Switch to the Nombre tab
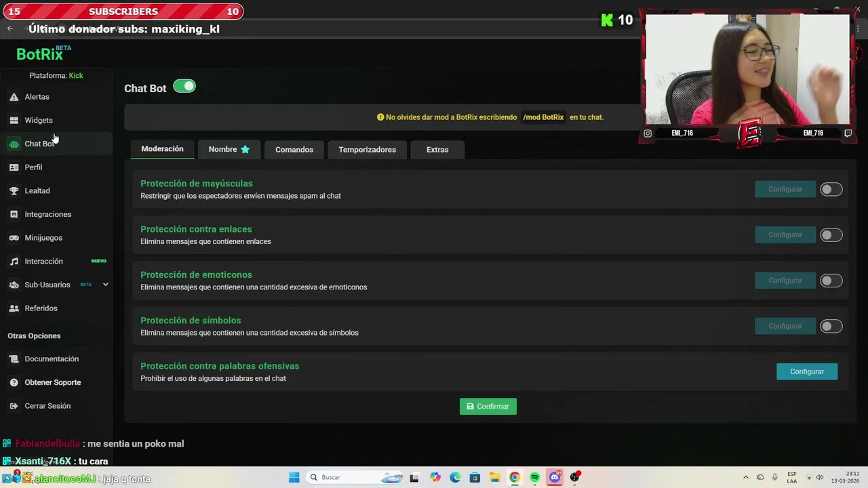Screen dimensions: 868x488 pos(229,150)
